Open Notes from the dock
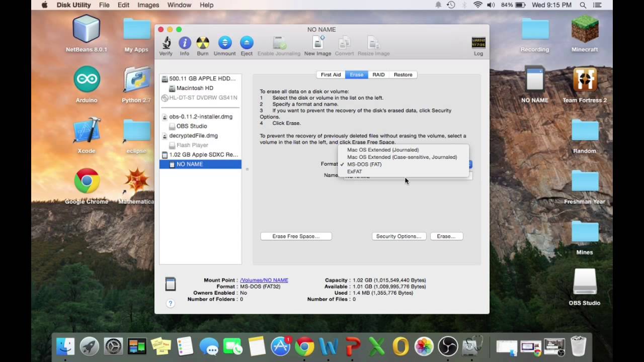The height and width of the screenshot is (362, 644). (257, 346)
